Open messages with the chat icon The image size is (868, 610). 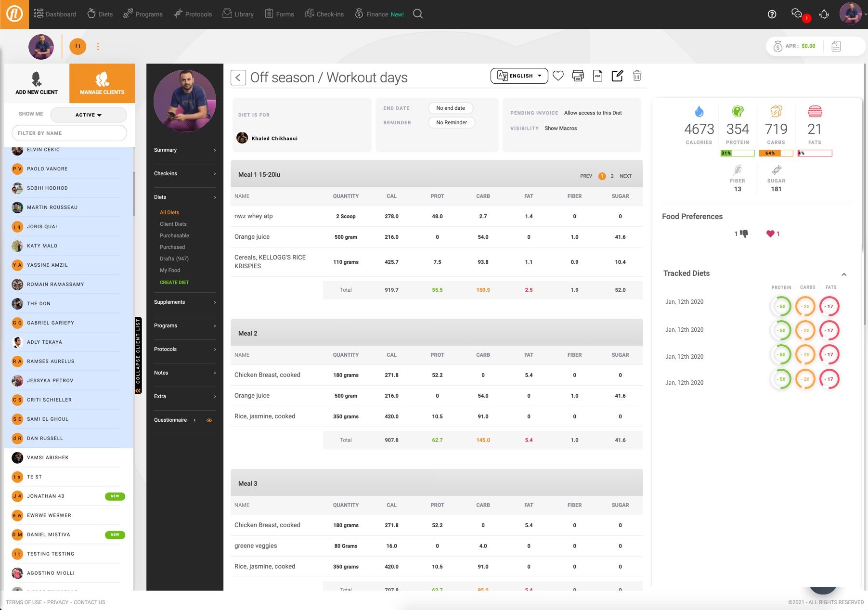797,14
